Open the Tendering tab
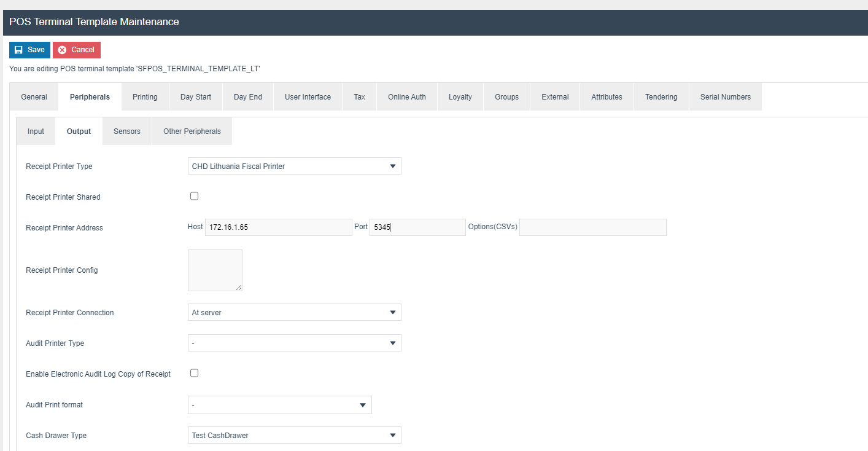868x451 pixels. [661, 97]
